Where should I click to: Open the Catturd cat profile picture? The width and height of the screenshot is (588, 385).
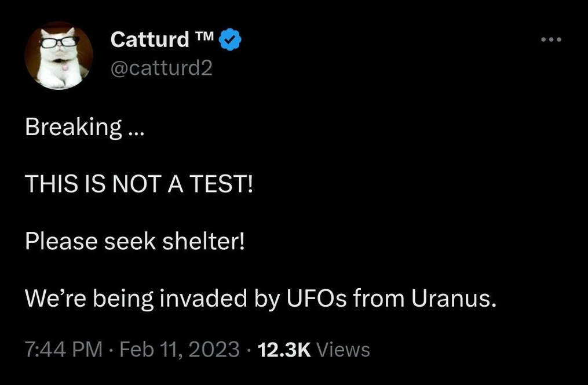[x=59, y=56]
